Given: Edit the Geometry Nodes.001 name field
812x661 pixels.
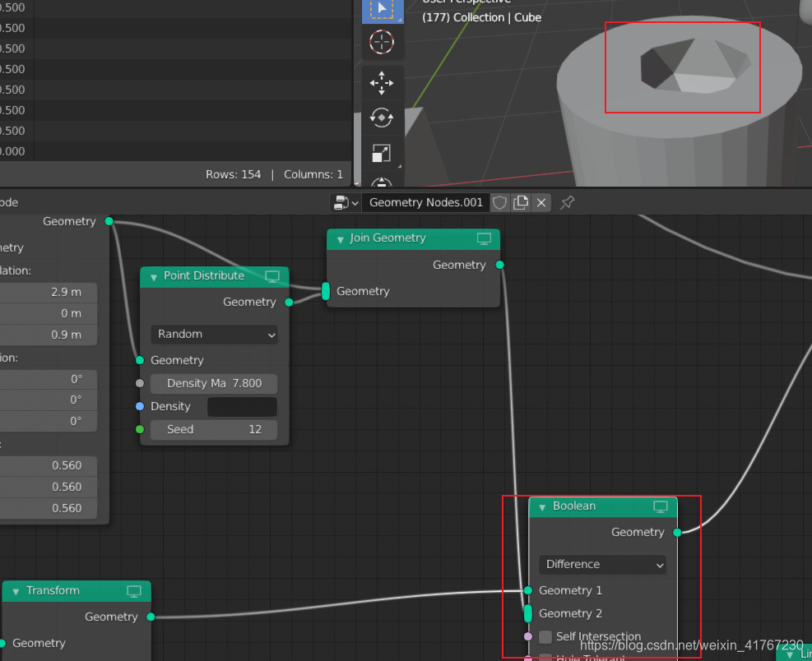Looking at the screenshot, I should click(x=425, y=202).
